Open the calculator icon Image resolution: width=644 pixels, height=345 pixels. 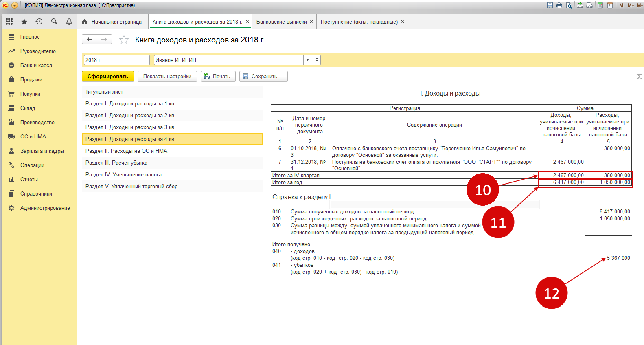click(x=600, y=5)
